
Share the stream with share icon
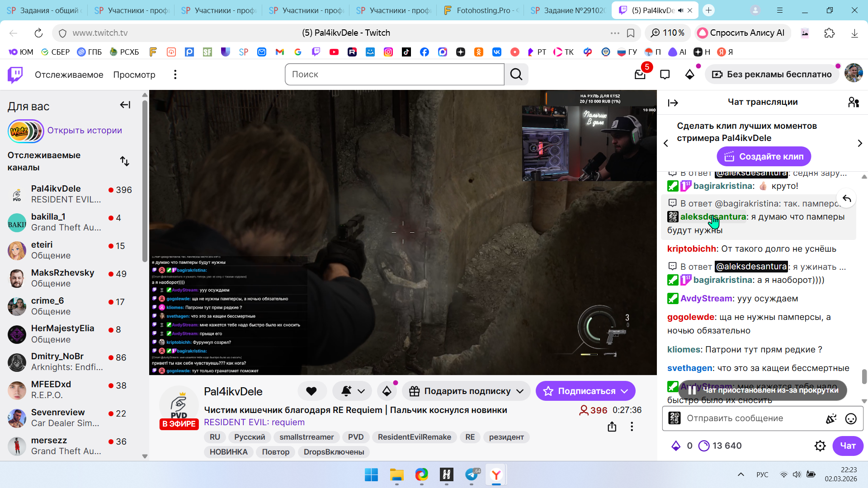point(612,427)
